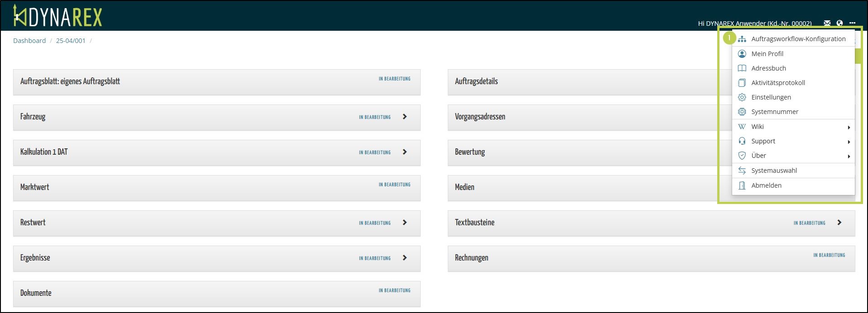Click the Adressbuch book icon

pos(742,68)
